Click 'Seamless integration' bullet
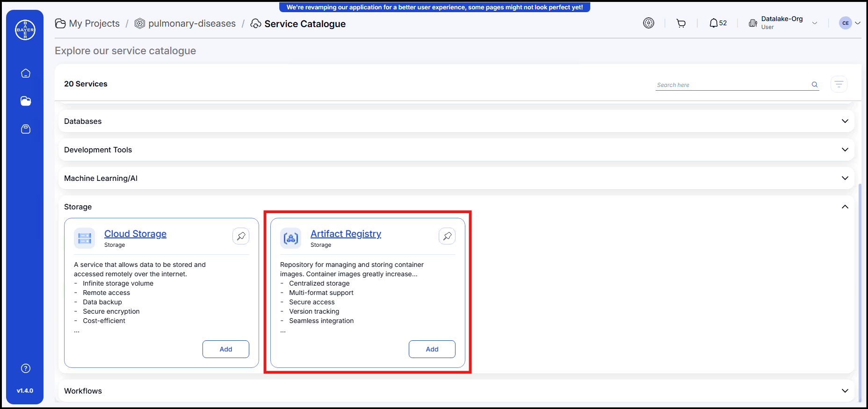Viewport: 868px width, 409px height. [321, 321]
